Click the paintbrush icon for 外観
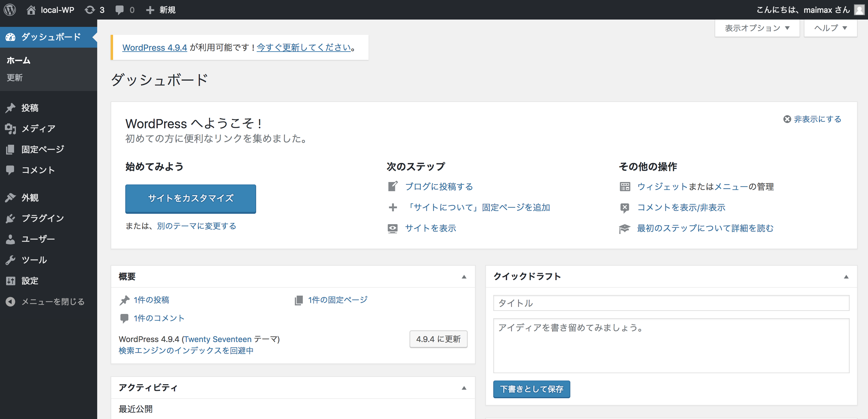The height and width of the screenshot is (419, 868). click(10, 197)
